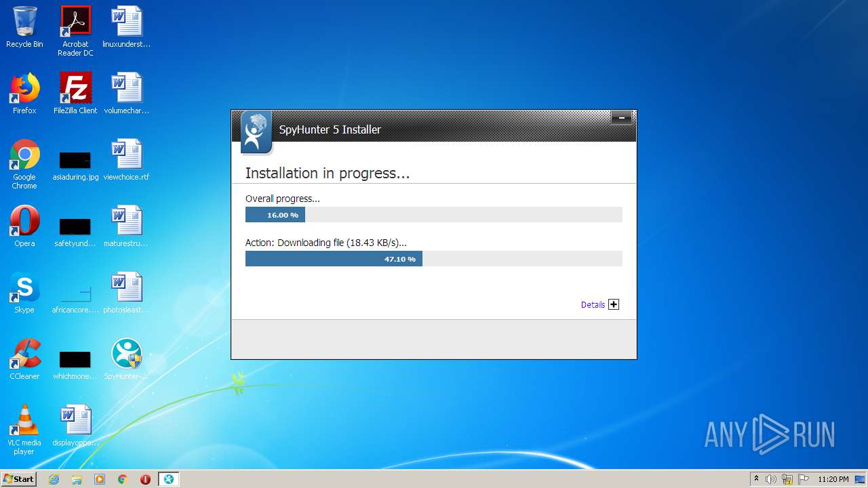This screenshot has width=868, height=488.
Task: Launch Google Chrome desktop shortcut
Action: (24, 164)
